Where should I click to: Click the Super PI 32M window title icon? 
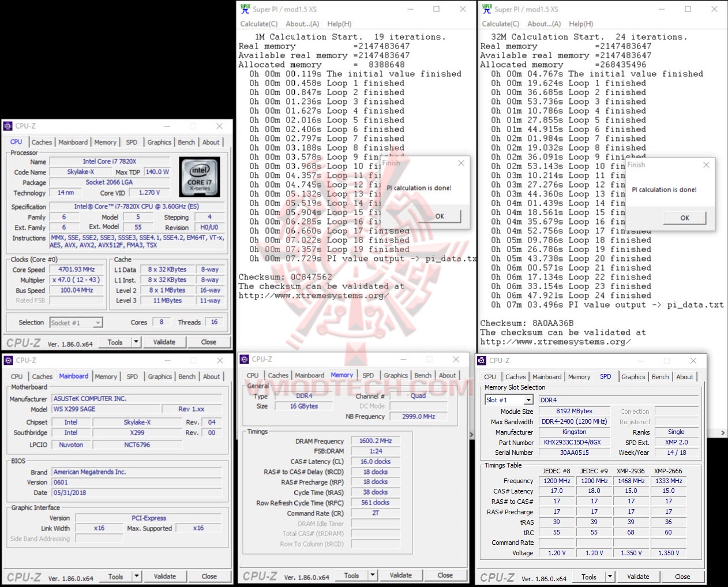pyautogui.click(x=487, y=9)
